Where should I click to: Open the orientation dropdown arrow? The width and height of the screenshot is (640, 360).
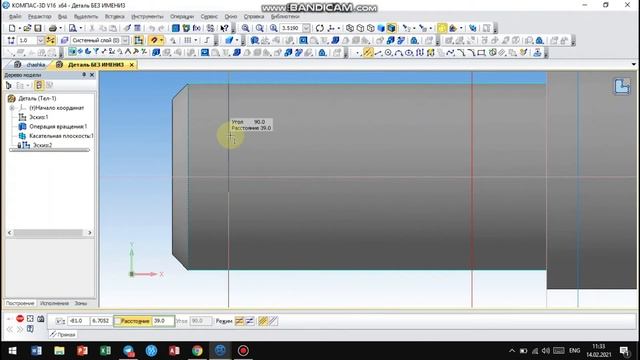click(338, 28)
